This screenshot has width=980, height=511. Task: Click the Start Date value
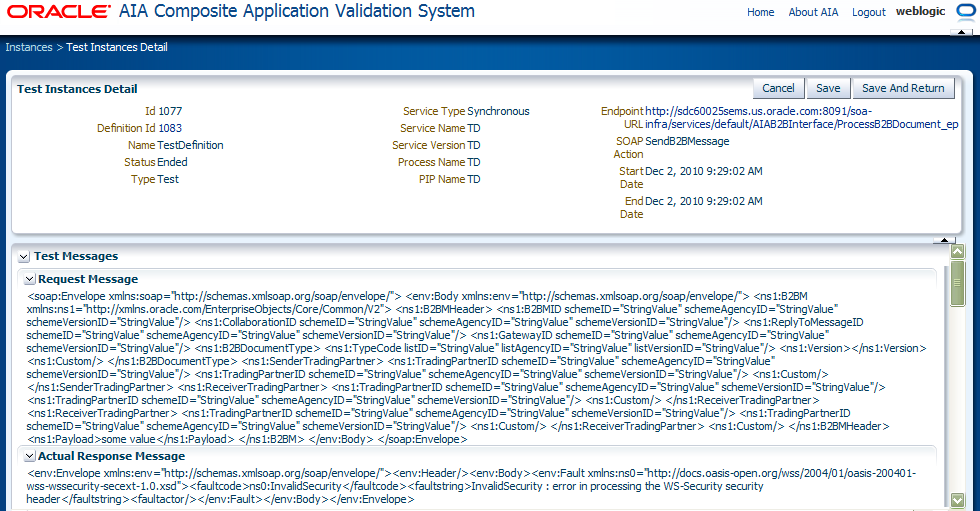[704, 171]
